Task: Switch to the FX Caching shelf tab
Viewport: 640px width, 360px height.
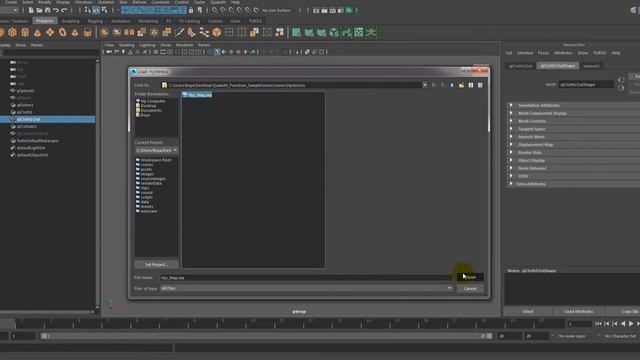Action: (189, 21)
